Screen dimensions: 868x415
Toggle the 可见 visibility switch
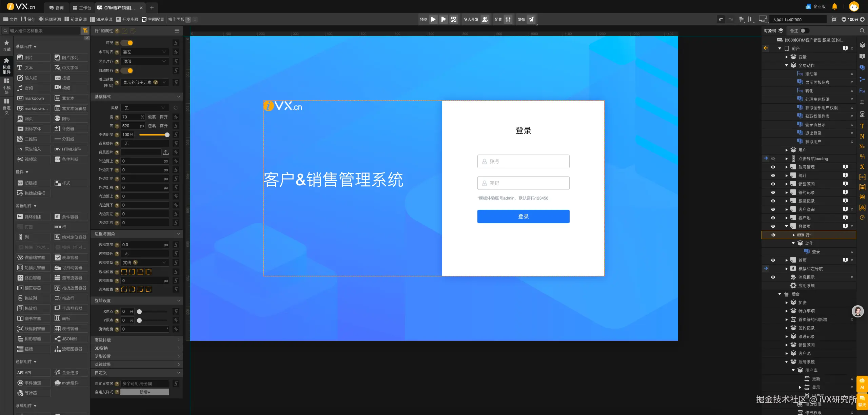[127, 43]
